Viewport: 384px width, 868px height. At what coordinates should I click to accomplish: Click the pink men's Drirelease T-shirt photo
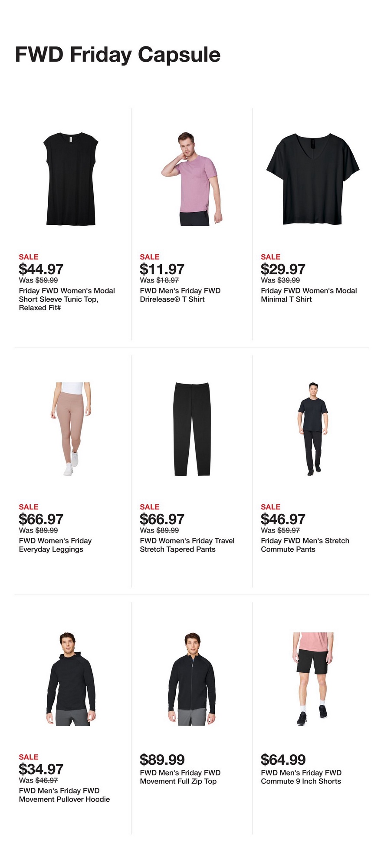point(192,179)
